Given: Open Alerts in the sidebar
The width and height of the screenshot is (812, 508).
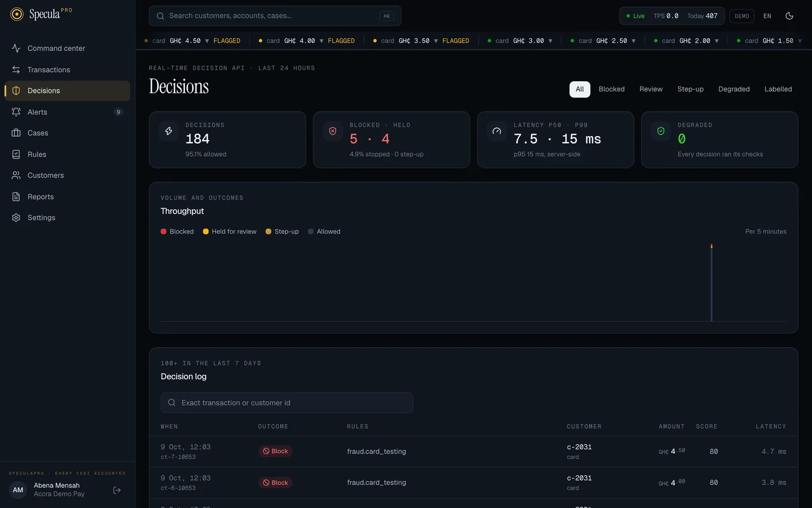Looking at the screenshot, I should tap(67, 112).
